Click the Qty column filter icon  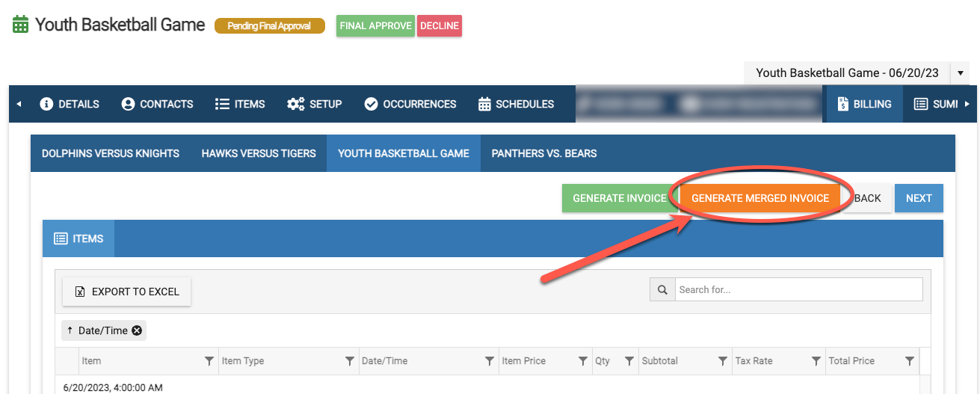point(629,361)
